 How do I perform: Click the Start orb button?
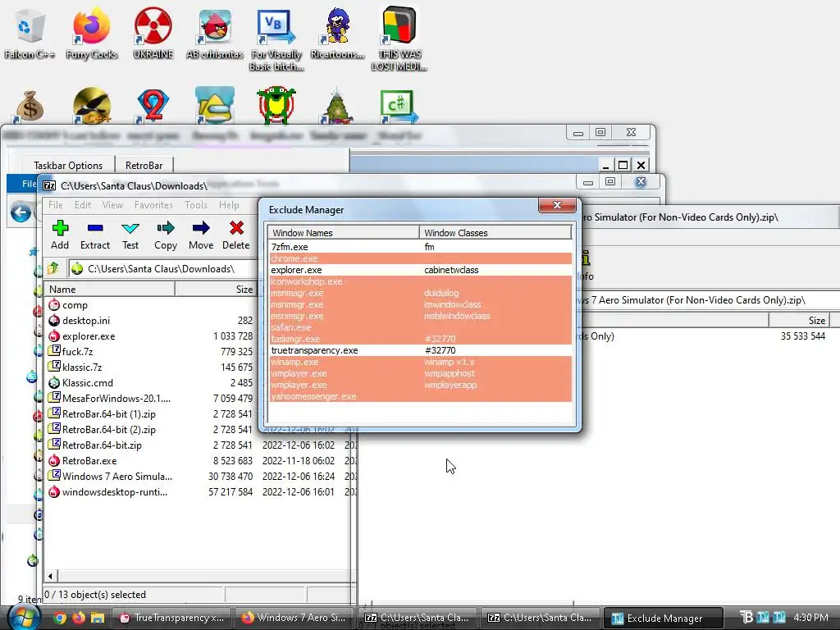pos(22,618)
